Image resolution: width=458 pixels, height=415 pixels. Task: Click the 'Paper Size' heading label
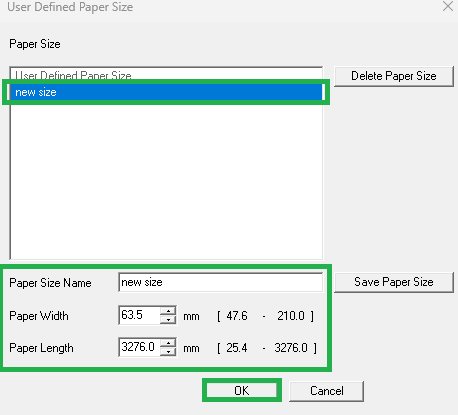35,44
